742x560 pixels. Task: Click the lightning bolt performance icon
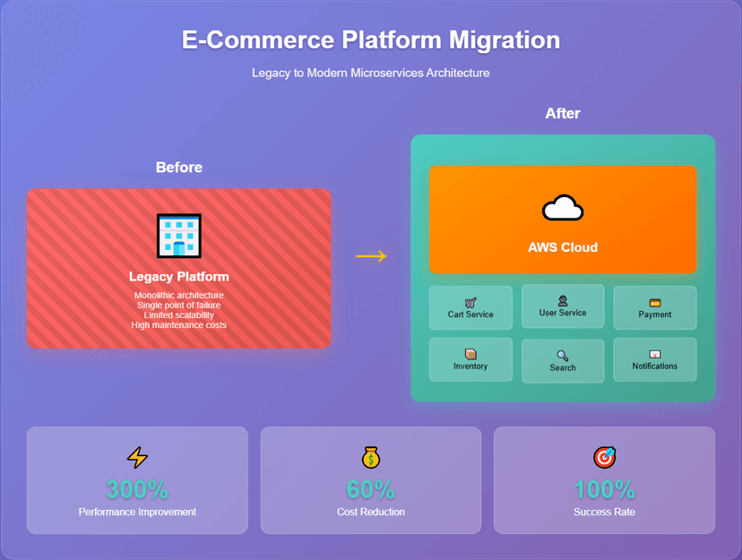(136, 456)
